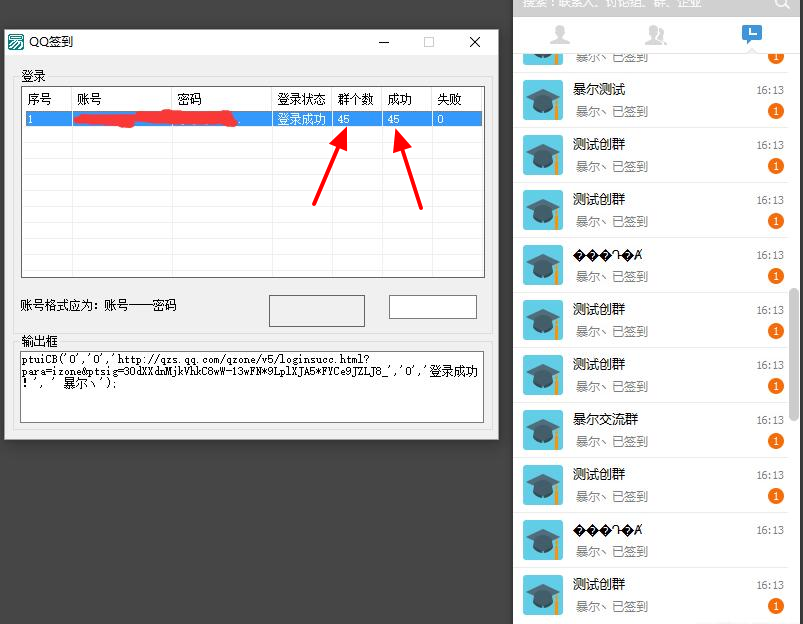Screen dimensions: 803x624
Task: Click the QQ search field at top
Action: pyautogui.click(x=645, y=4)
